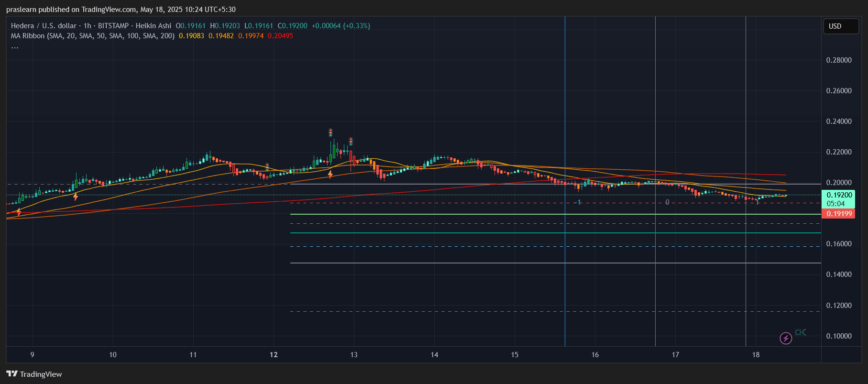This screenshot has height=384, width=868.
Task: Click date label 12 on time axis
Action: tap(274, 355)
